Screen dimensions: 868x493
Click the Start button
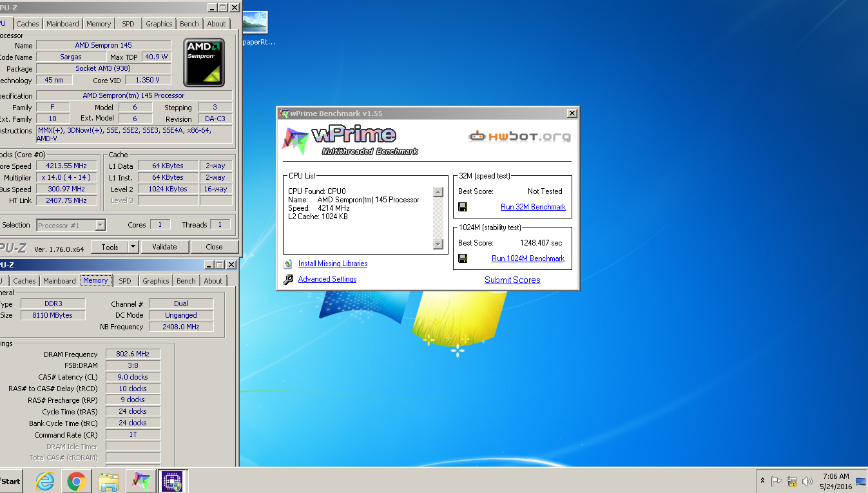10,481
